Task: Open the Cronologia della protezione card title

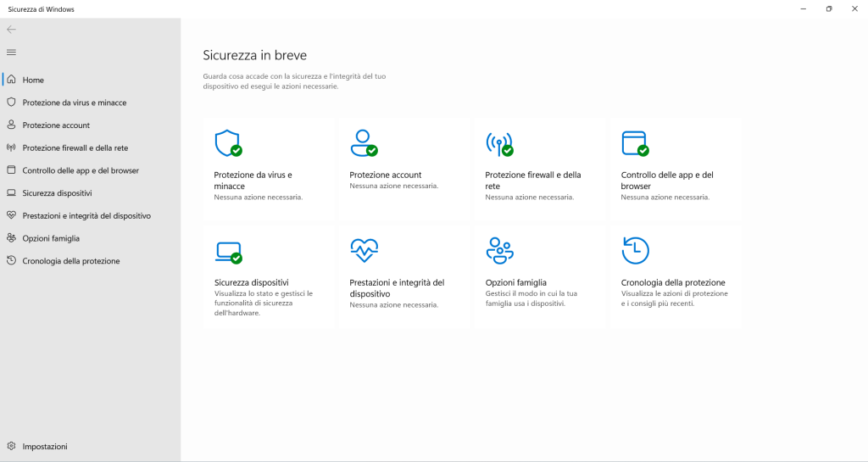Action: (x=673, y=283)
